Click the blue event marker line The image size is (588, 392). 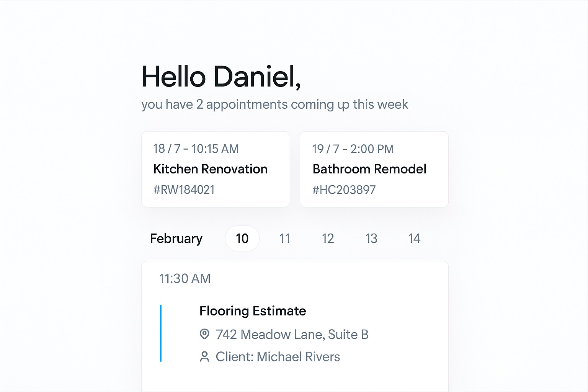161,333
